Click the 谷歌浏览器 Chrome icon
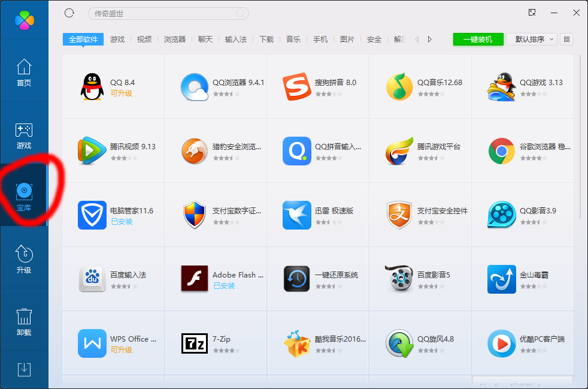588x389 pixels. 501,151
